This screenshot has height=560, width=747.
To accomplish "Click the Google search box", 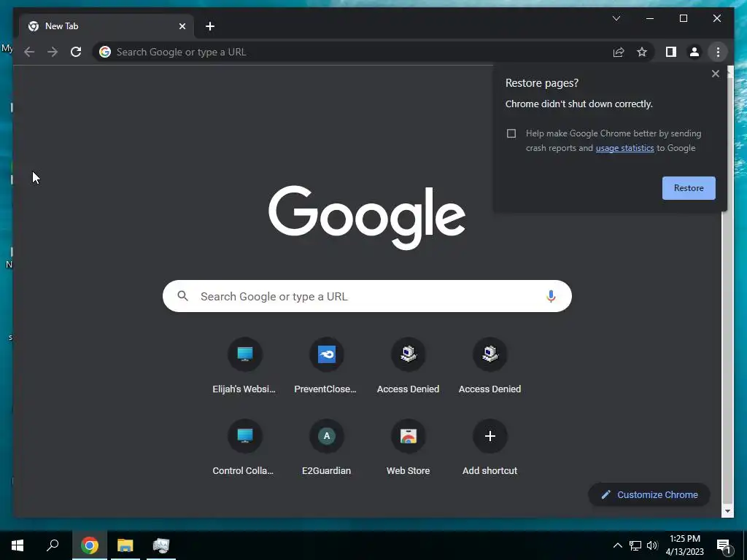I will point(367,296).
